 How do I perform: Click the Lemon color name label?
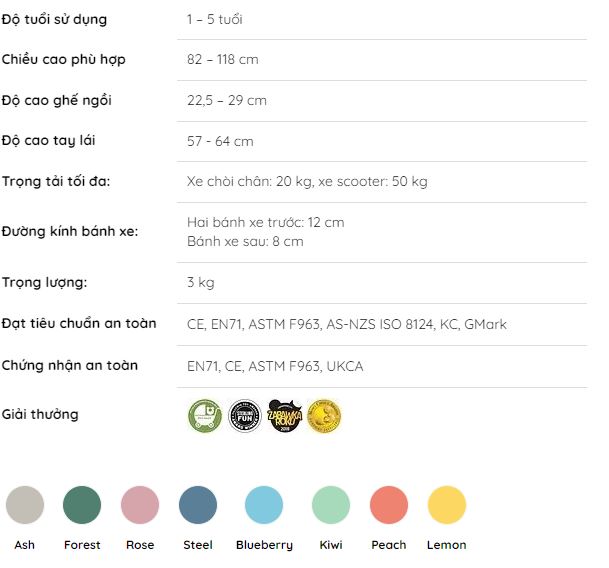pyautogui.click(x=447, y=545)
